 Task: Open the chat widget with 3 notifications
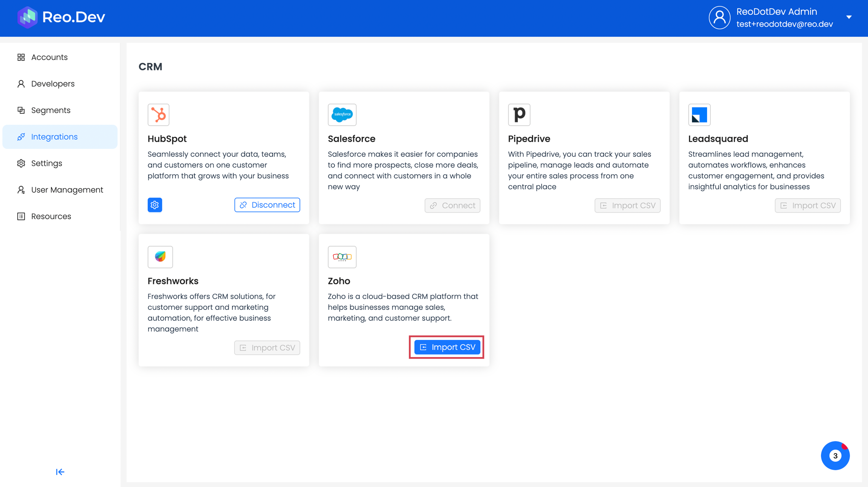pyautogui.click(x=835, y=456)
